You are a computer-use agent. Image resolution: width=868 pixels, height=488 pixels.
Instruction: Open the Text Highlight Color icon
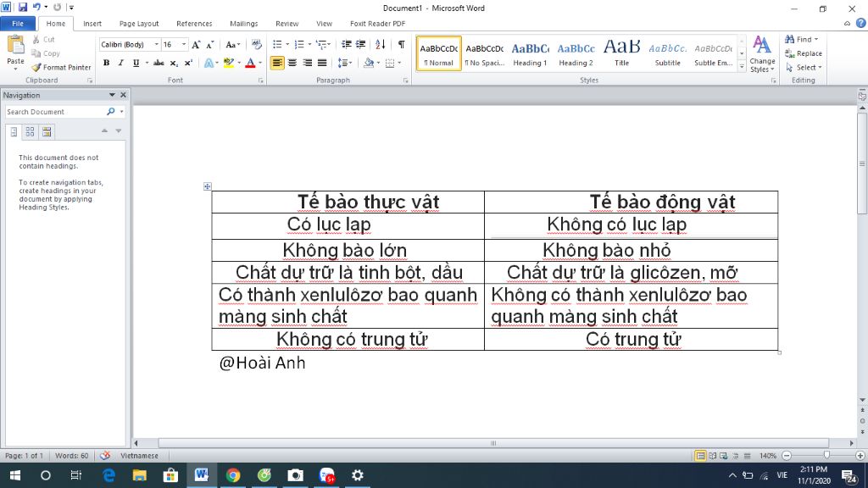point(228,62)
